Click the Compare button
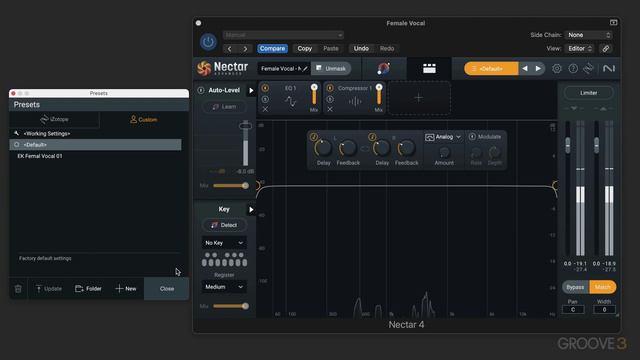This screenshot has height=360, width=640. [x=272, y=49]
